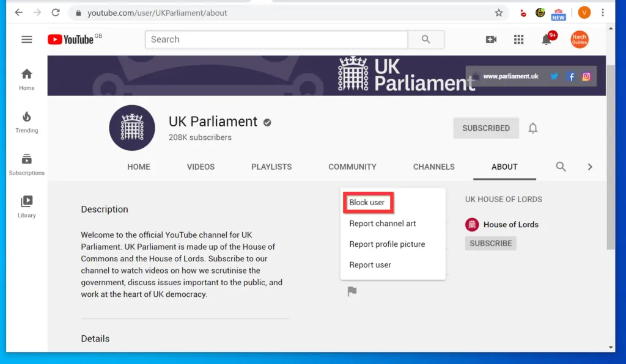Click the SUBSCRIBED button
The height and width of the screenshot is (364, 626).
(x=486, y=128)
